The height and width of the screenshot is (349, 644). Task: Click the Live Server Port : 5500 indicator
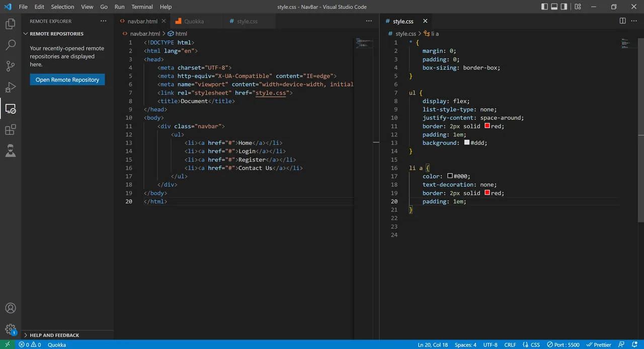point(563,344)
